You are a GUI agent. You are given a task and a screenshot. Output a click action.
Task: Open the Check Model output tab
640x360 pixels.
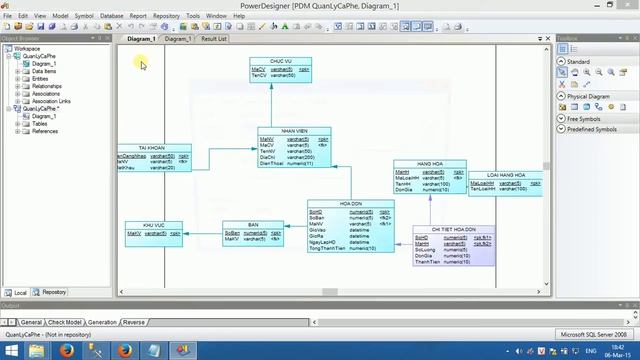coord(64,322)
